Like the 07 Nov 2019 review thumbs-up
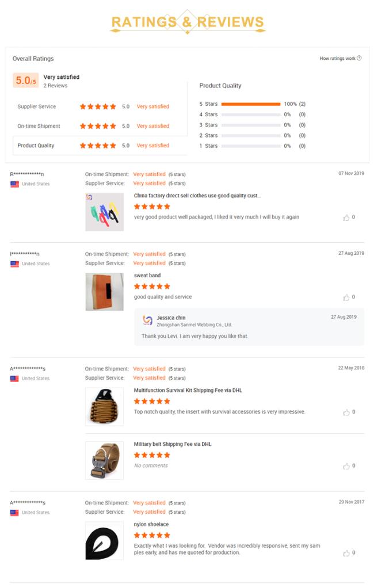This screenshot has width=374, height=588. coord(346,217)
